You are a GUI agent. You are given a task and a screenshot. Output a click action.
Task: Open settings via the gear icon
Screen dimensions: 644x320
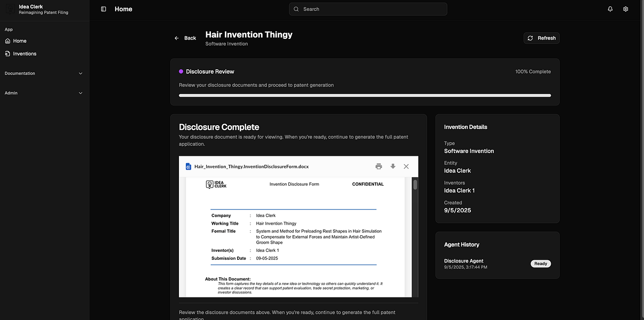click(x=625, y=9)
